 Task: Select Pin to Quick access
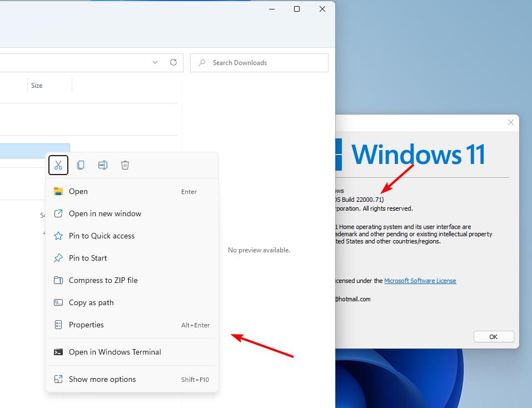pyautogui.click(x=132, y=236)
